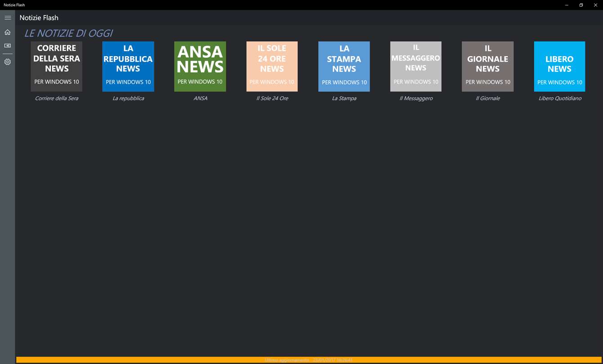Image resolution: width=603 pixels, height=364 pixels.
Task: Click the 'La Stampa' caption
Action: pyautogui.click(x=344, y=98)
